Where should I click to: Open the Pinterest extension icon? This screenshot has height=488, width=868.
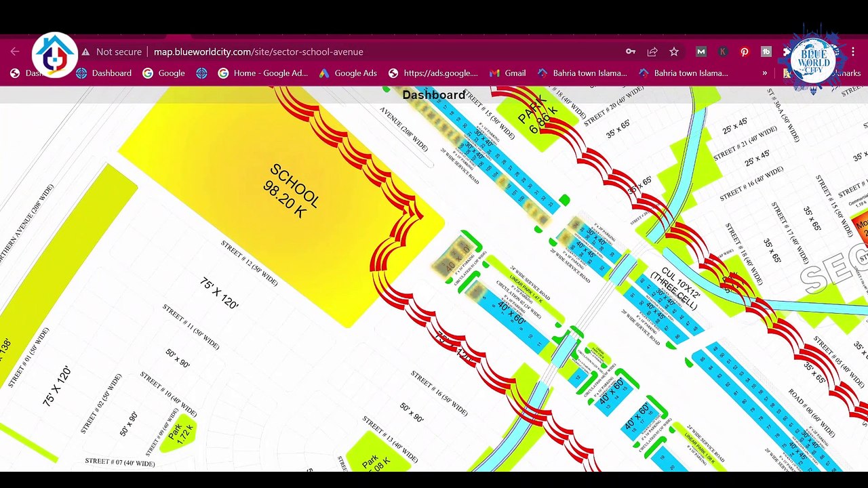pyautogui.click(x=745, y=52)
